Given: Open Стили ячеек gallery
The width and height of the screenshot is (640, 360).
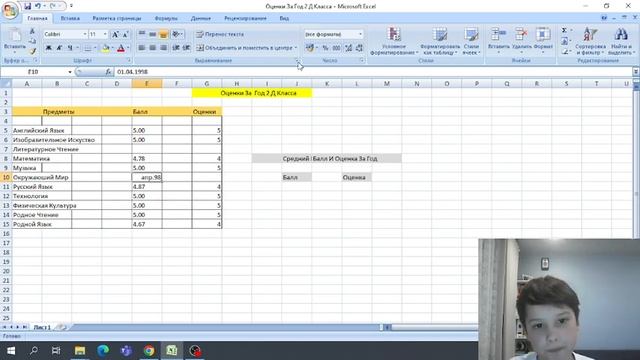Looking at the screenshot, I should (x=471, y=41).
